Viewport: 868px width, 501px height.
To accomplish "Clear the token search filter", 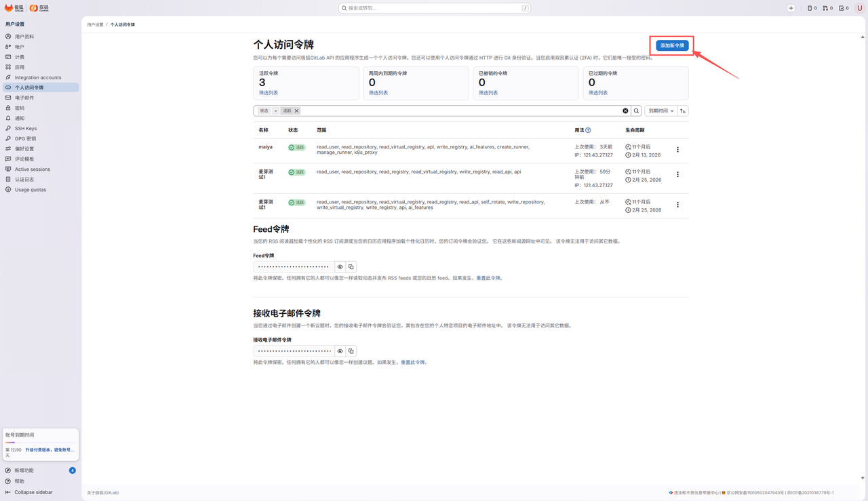I will [625, 111].
